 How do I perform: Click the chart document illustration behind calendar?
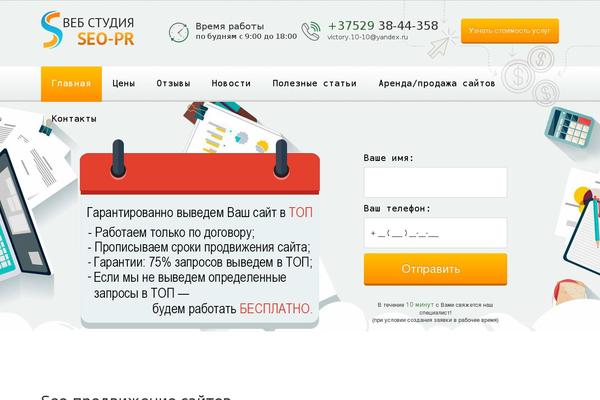[235, 129]
